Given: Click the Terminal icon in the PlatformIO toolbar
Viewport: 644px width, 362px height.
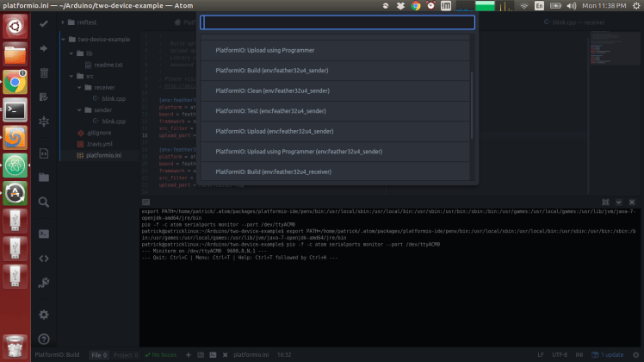Looking at the screenshot, I should pyautogui.click(x=44, y=234).
